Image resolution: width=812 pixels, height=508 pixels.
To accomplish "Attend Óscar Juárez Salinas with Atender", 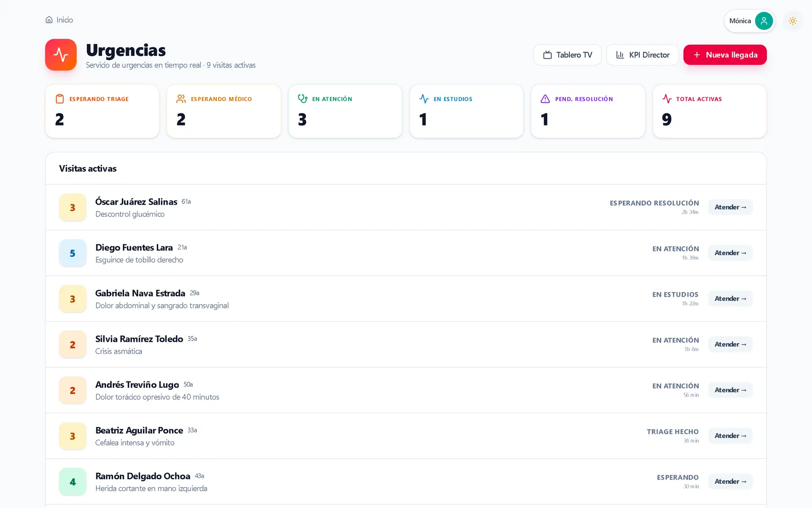I will tap(730, 207).
